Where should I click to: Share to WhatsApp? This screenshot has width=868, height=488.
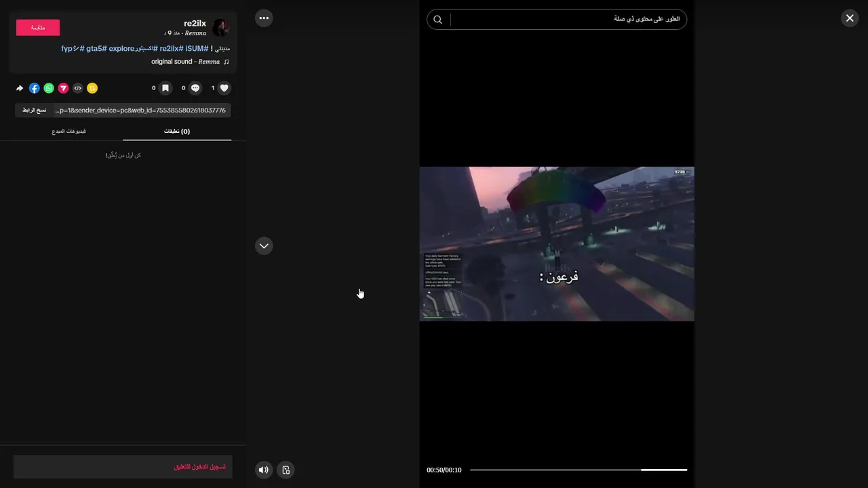49,88
